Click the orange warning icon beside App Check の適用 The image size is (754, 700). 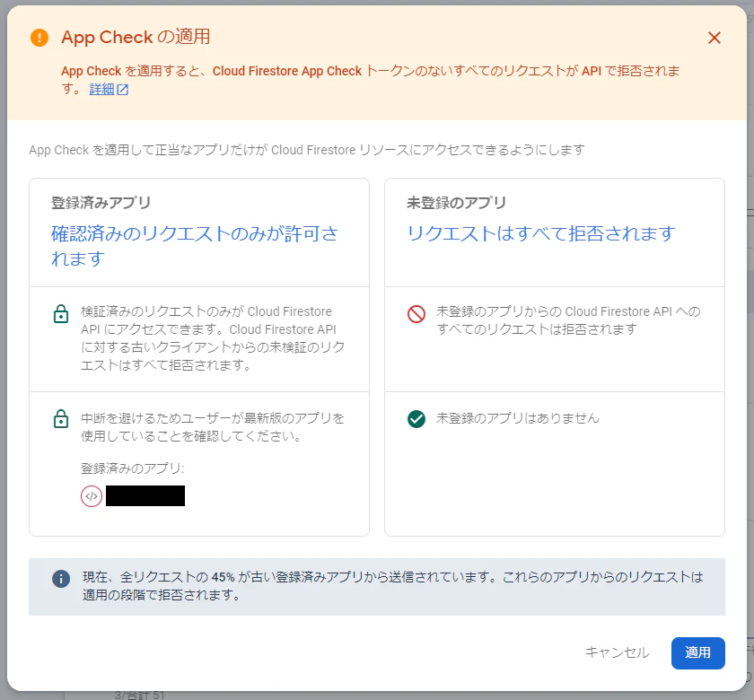point(39,38)
